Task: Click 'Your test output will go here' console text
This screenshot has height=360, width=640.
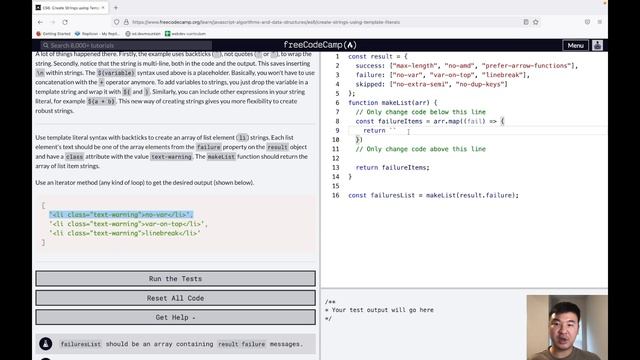Action: 382,310
